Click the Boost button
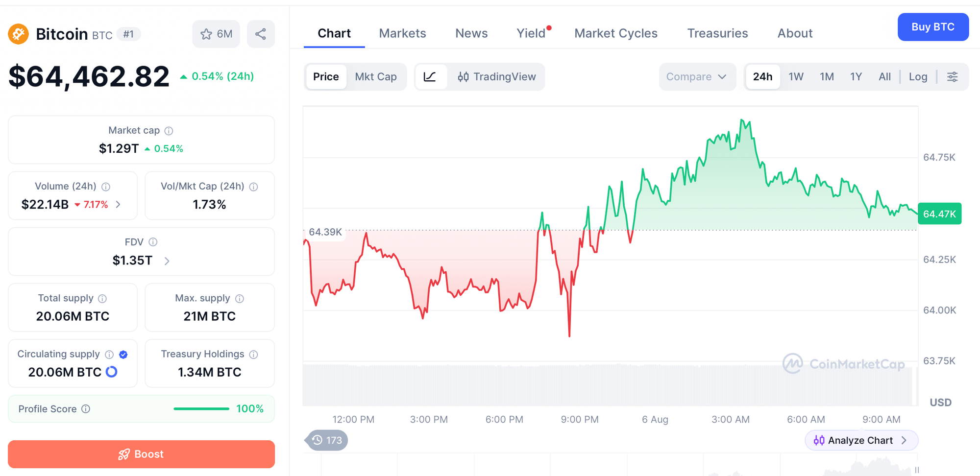The height and width of the screenshot is (476, 980). [x=141, y=454]
